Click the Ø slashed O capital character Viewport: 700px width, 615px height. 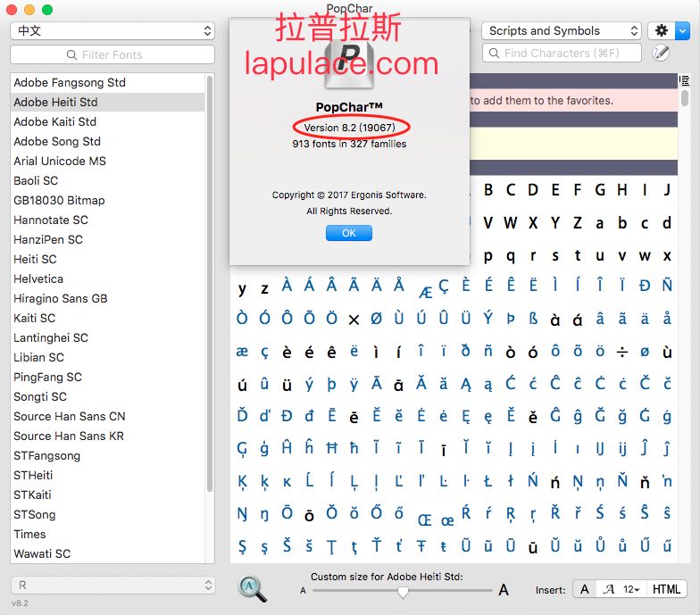(377, 318)
